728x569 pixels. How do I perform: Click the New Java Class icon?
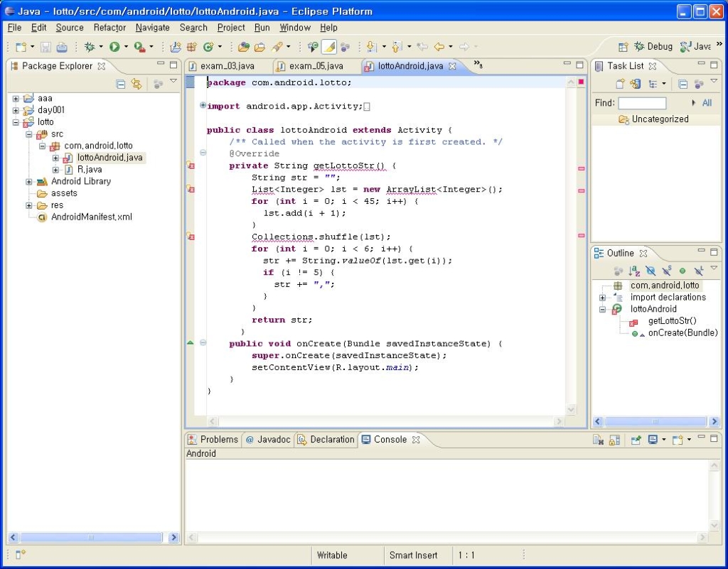point(208,46)
